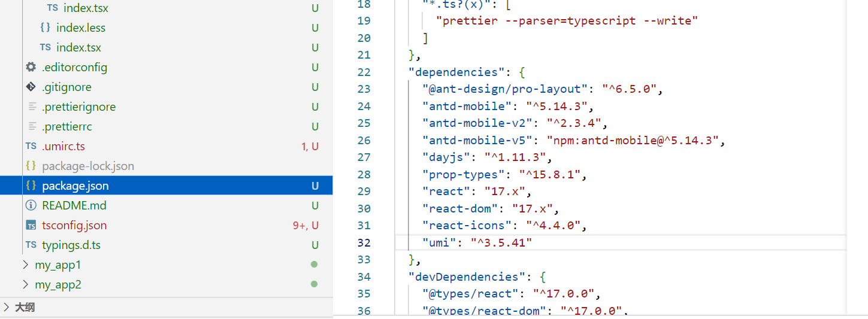This screenshot has width=868, height=319.
Task: Click the icon beside tsconfig.json
Action: 31,225
